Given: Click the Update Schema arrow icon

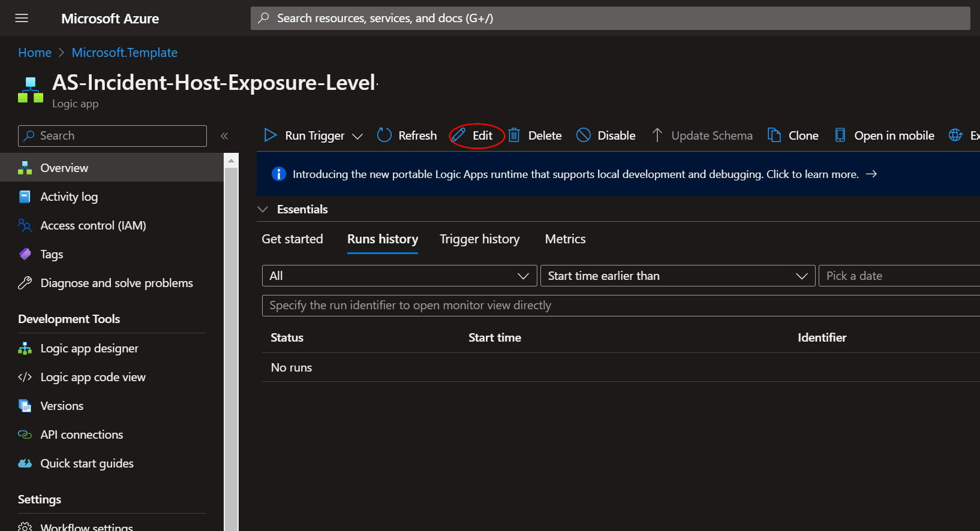Looking at the screenshot, I should point(657,135).
